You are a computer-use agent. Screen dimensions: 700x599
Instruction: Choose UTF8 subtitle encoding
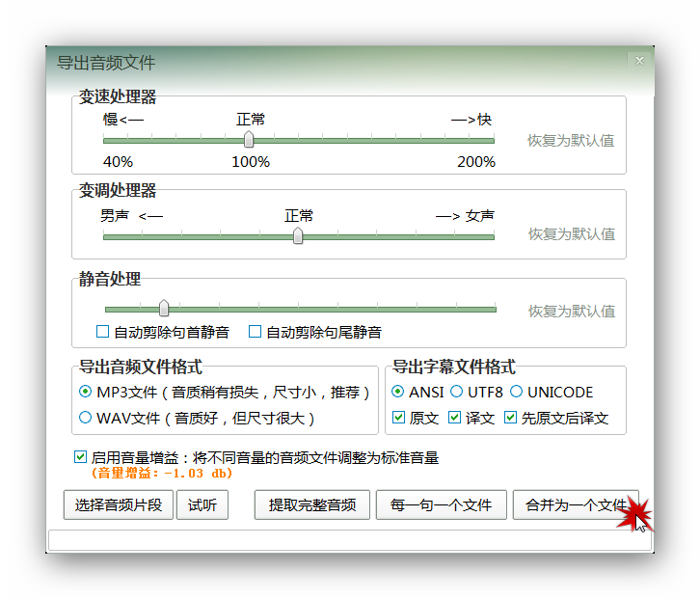[x=456, y=392]
